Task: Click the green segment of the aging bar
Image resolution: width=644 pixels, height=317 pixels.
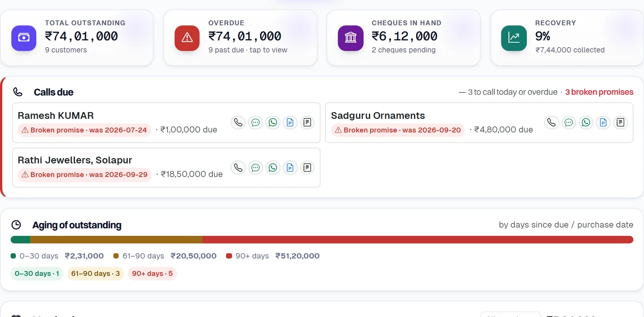Action: tap(20, 240)
